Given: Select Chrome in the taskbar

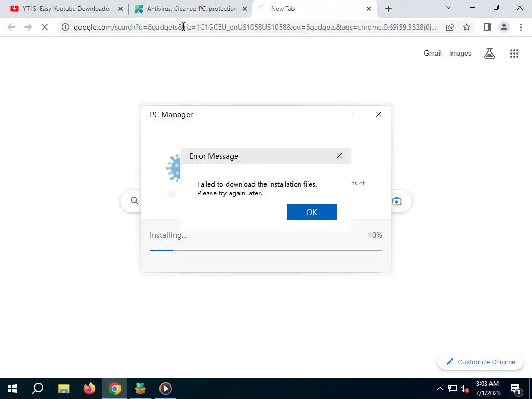Looking at the screenshot, I should tap(115, 389).
